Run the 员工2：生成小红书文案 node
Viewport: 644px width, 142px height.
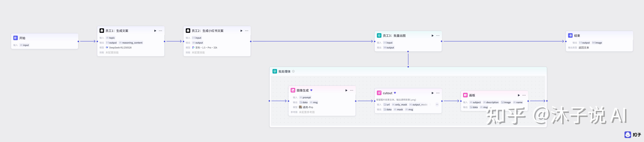pyautogui.click(x=242, y=31)
